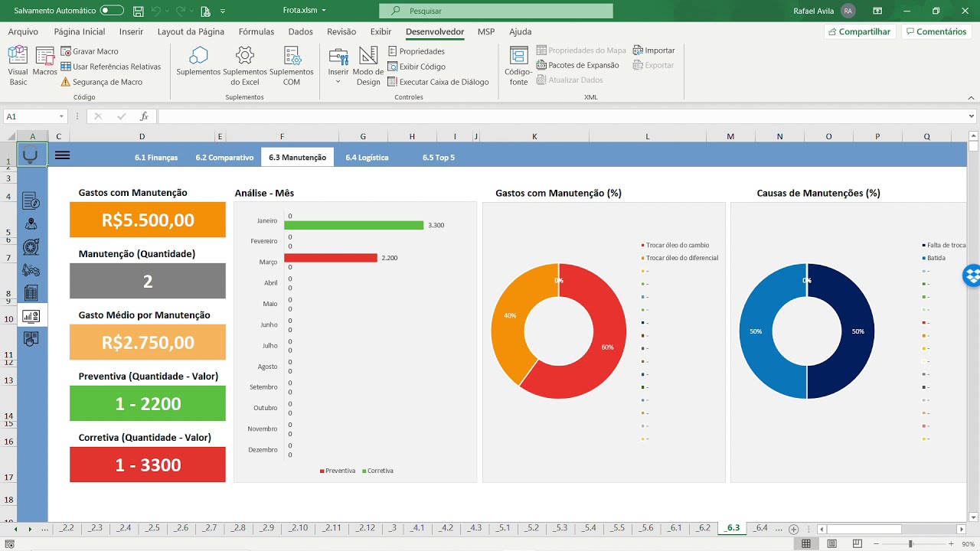Switch to Normal view in status bar
The height and width of the screenshot is (551, 980).
click(x=806, y=543)
